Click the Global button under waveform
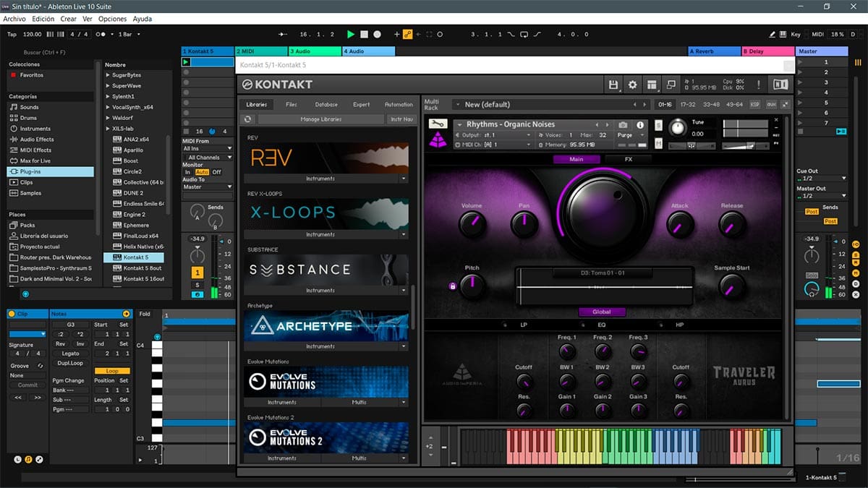 coord(602,312)
